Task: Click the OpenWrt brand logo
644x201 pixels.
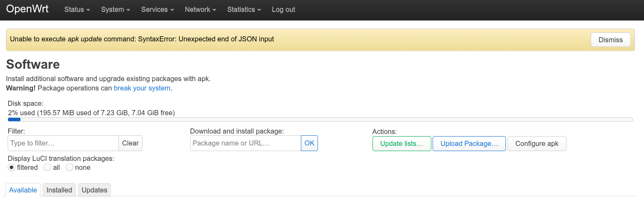Action: click(27, 9)
